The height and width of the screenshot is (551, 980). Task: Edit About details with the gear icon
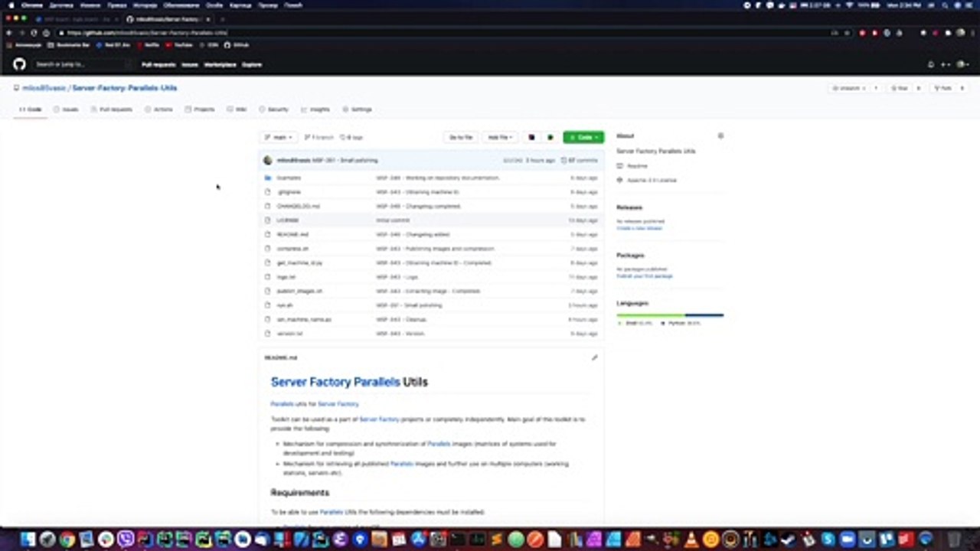720,136
